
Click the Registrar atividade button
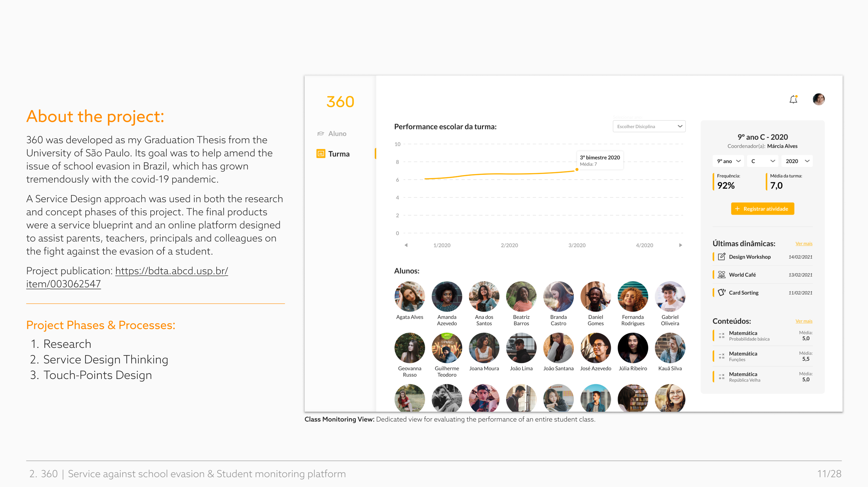pyautogui.click(x=762, y=209)
